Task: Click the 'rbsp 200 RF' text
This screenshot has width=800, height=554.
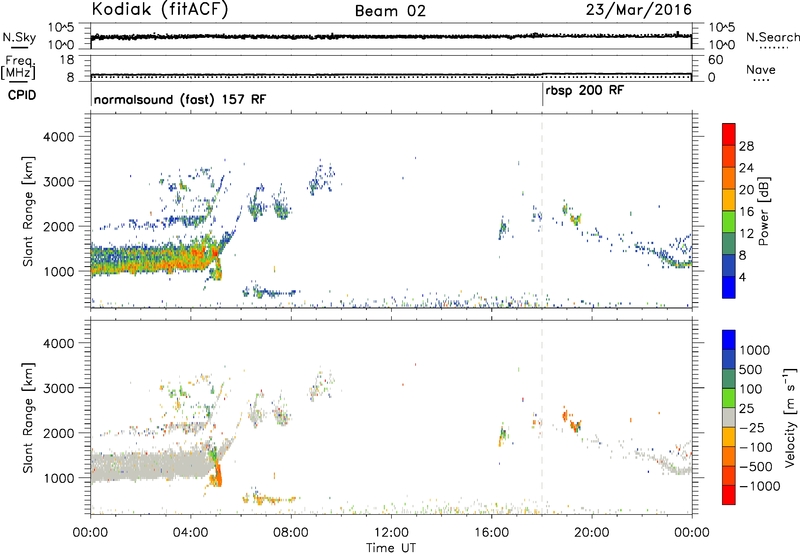Action: click(x=585, y=91)
